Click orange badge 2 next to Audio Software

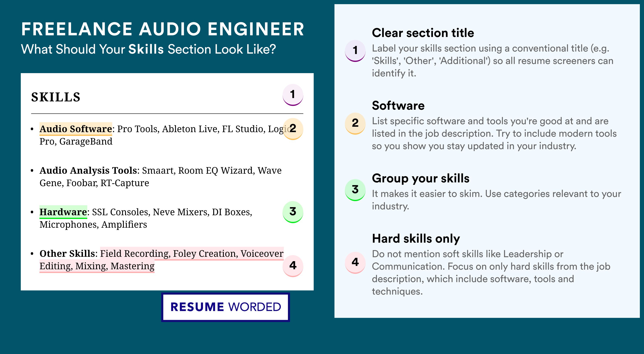point(293,129)
